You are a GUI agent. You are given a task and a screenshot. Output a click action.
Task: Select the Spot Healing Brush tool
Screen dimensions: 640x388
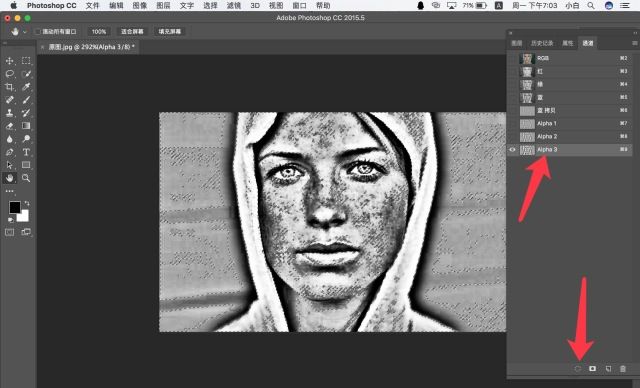9,100
